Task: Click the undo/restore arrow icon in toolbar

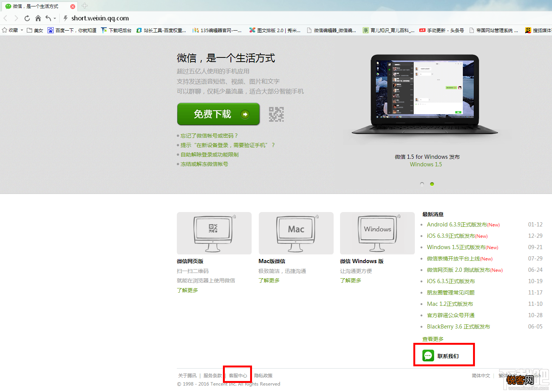Action: (x=48, y=18)
